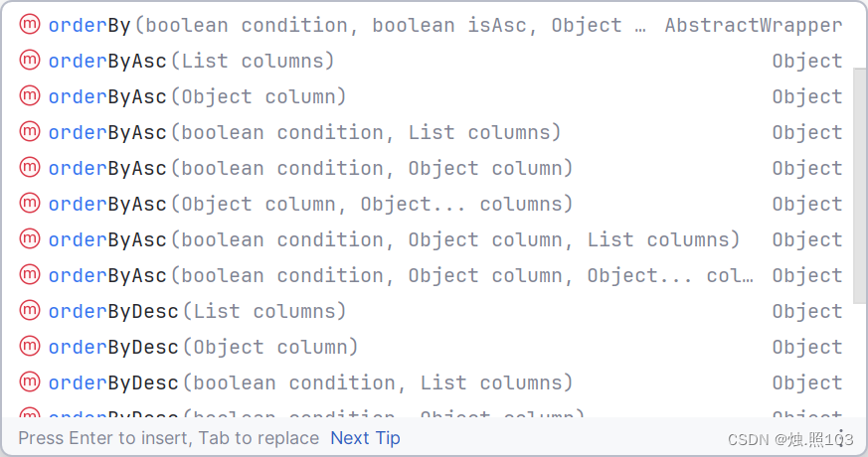The image size is (868, 457).
Task: Click method icon beside orderByAsc(Object column, Object... columns)
Action: pyautogui.click(x=30, y=203)
